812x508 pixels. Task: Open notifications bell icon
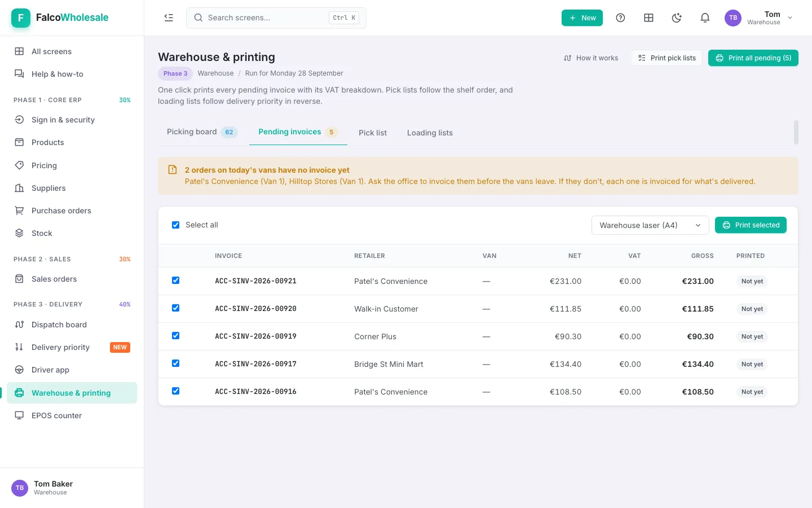[x=705, y=17]
